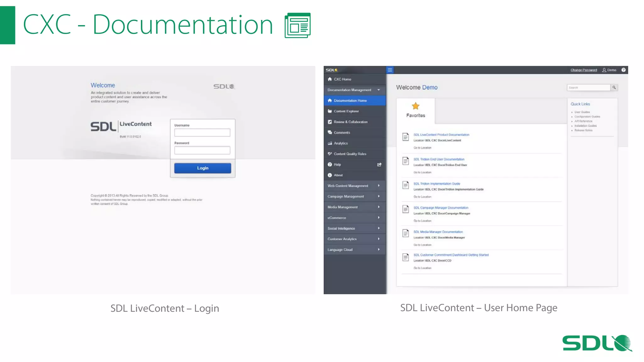The width and height of the screenshot is (644, 362).
Task: Open API Reference quick link
Action: pyautogui.click(x=583, y=121)
